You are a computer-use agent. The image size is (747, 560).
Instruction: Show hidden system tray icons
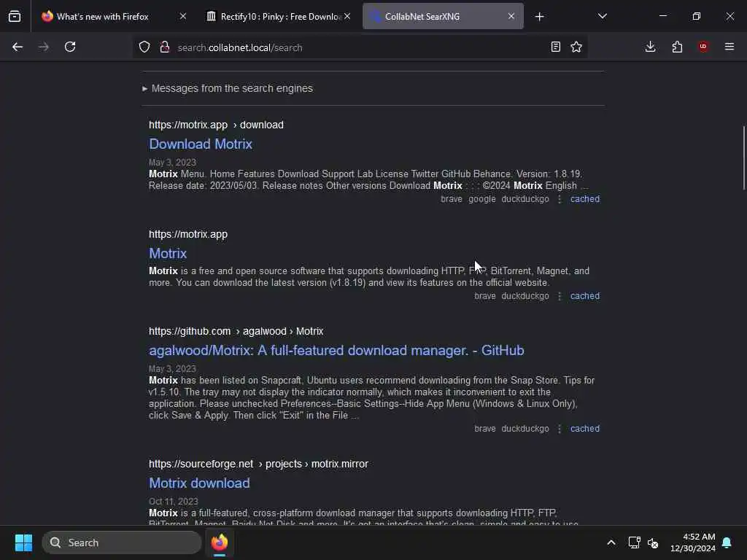611,542
